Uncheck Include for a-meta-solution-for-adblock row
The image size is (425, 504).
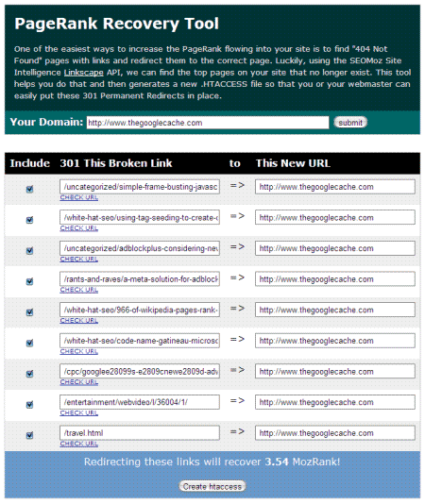point(29,281)
